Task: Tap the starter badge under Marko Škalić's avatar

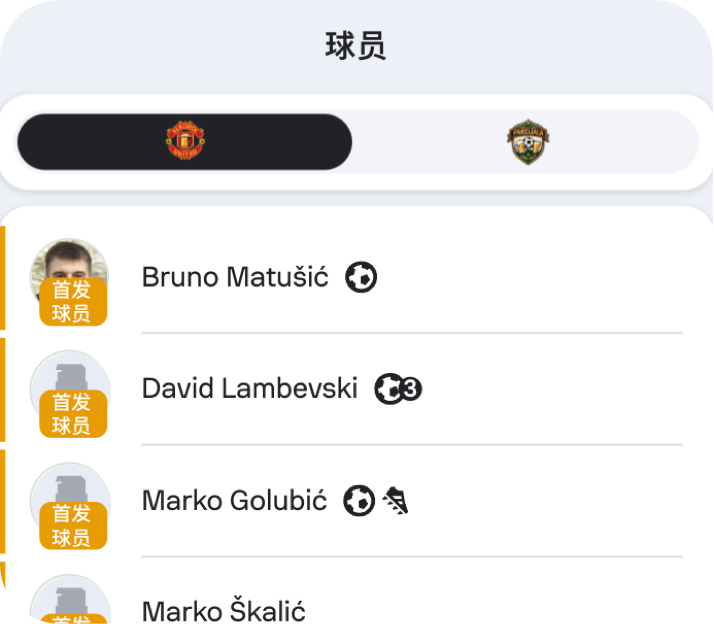Action: coord(72,619)
